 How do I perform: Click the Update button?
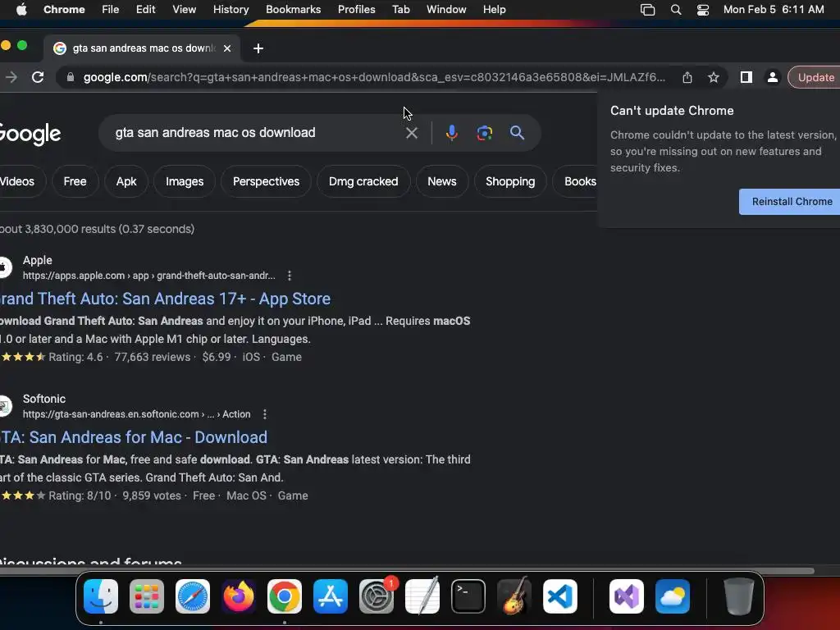[x=815, y=77]
